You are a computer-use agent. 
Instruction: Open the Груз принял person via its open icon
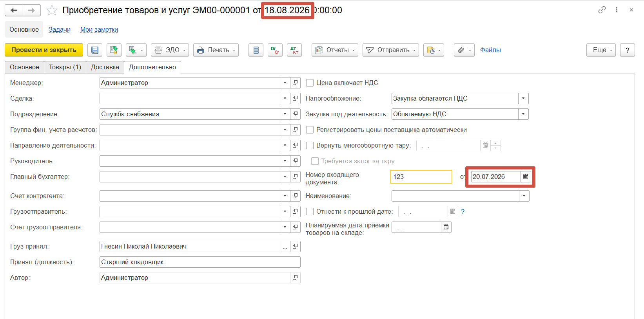[295, 246]
